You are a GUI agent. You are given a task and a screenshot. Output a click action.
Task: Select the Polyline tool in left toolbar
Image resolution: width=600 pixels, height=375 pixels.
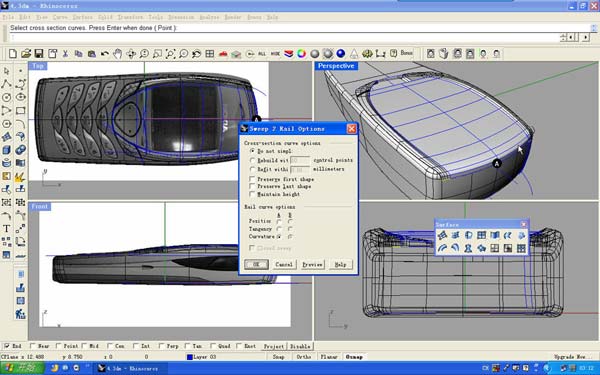tap(7, 84)
